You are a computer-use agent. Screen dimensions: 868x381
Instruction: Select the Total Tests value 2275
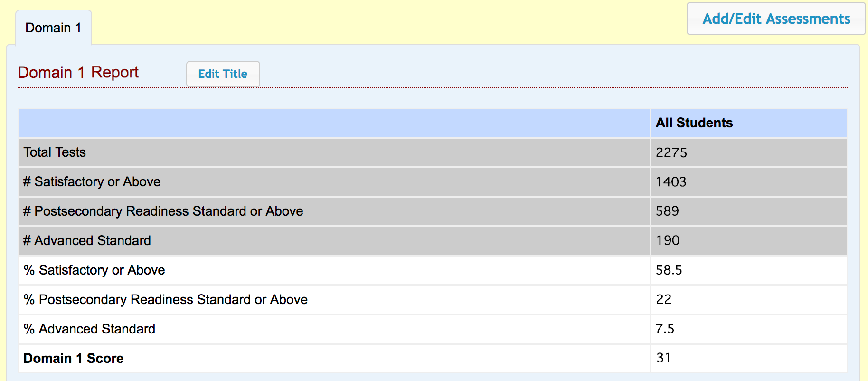(x=671, y=152)
